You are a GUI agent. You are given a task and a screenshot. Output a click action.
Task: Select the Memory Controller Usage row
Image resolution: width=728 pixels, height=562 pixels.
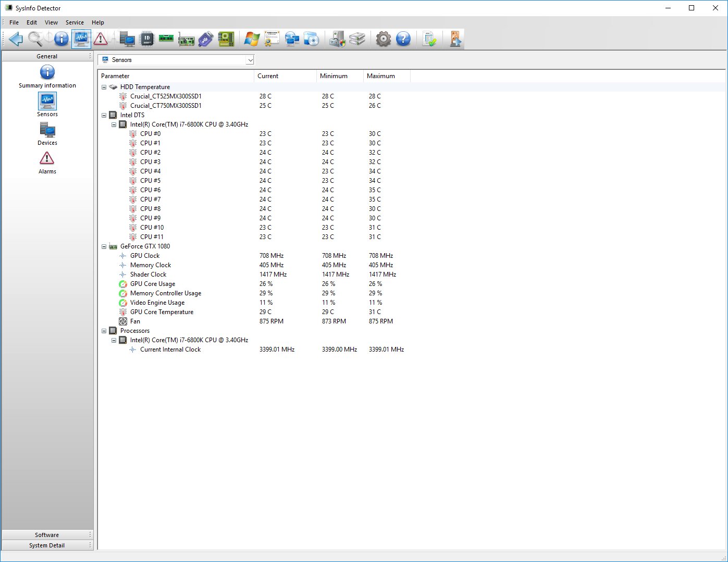412,293
